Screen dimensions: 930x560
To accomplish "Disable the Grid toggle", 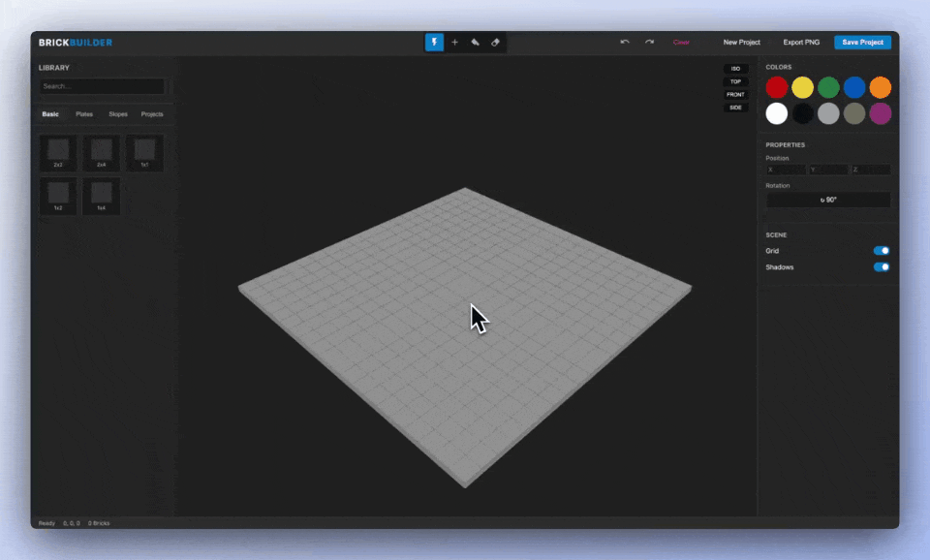I will (x=881, y=251).
